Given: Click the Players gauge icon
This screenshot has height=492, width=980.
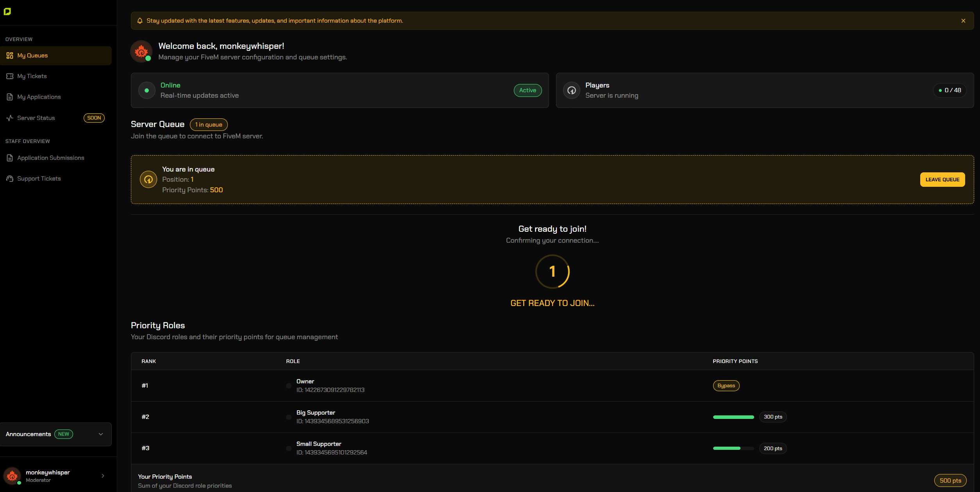Looking at the screenshot, I should coord(571,90).
